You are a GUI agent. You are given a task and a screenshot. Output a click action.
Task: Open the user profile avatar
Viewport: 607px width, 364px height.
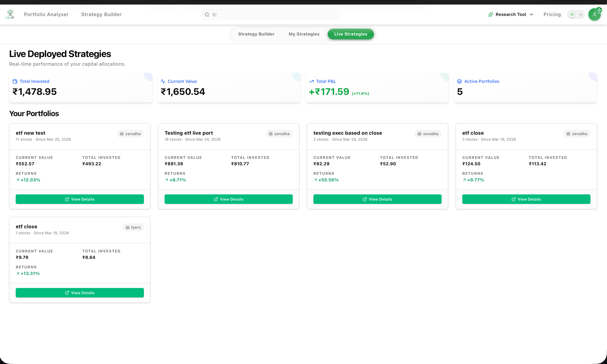tap(594, 14)
